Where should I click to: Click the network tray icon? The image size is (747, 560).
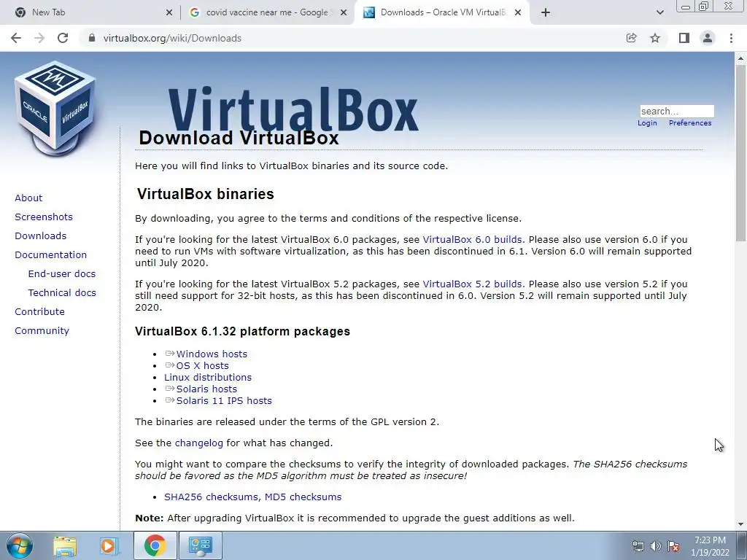point(638,546)
